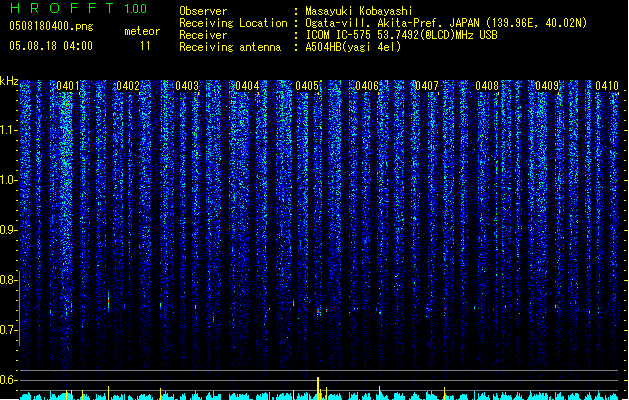Screen dimensions: 629x400
Task: Click the meteor count value 11
Action: [145, 46]
